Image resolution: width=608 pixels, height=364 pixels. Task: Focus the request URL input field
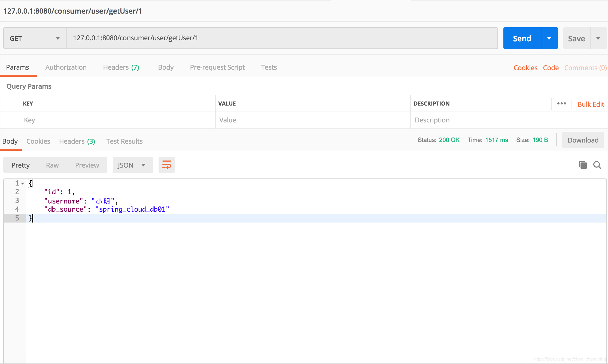(x=282, y=38)
